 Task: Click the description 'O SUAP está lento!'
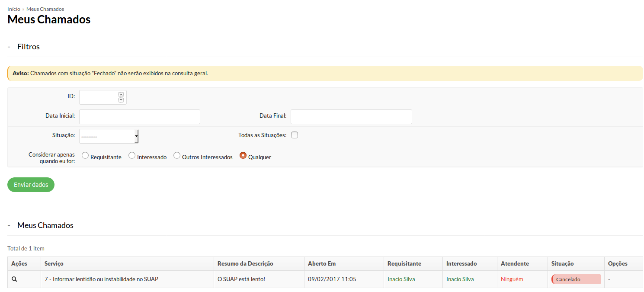pos(241,279)
